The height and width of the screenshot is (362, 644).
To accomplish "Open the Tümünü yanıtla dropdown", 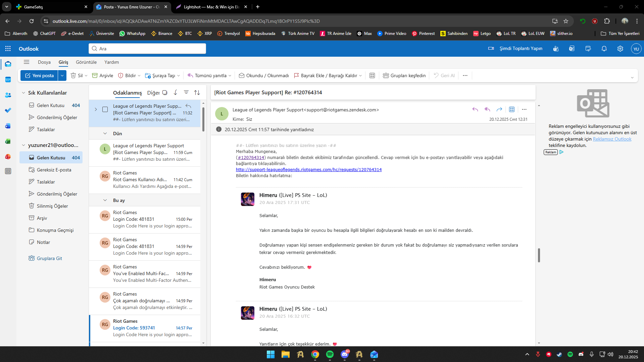I will (x=230, y=75).
